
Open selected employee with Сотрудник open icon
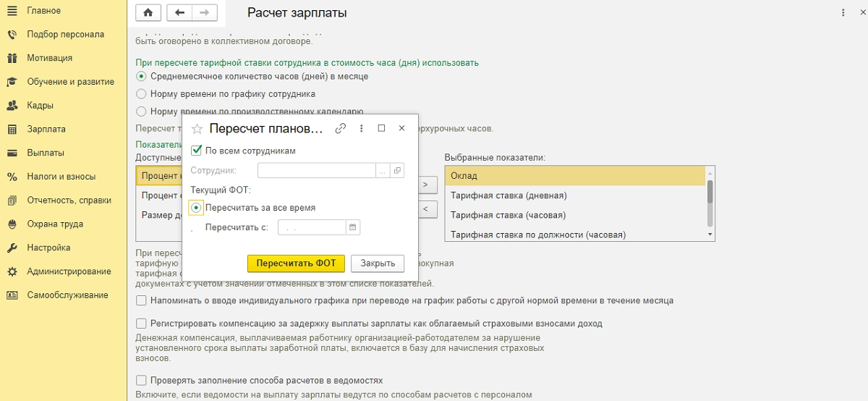(397, 171)
